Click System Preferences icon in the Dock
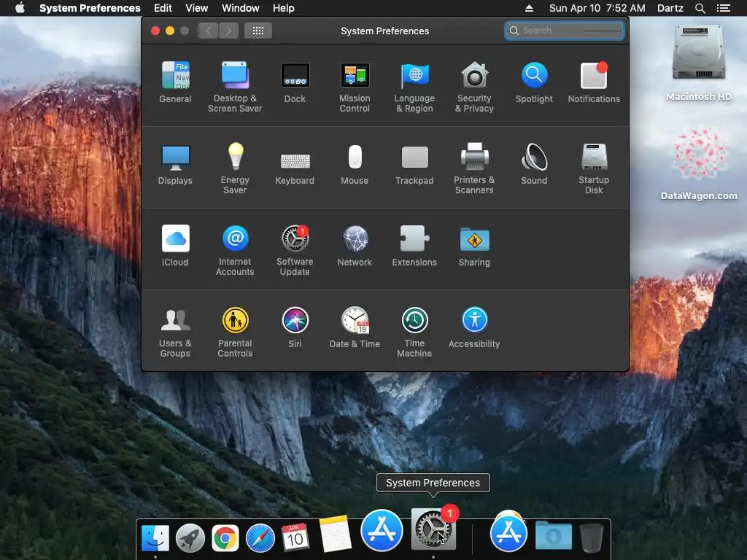Image resolution: width=747 pixels, height=560 pixels. coord(433,529)
